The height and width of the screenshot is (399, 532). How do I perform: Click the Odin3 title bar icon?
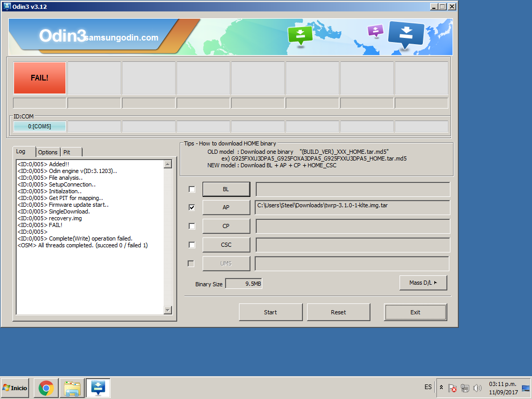click(x=7, y=6)
